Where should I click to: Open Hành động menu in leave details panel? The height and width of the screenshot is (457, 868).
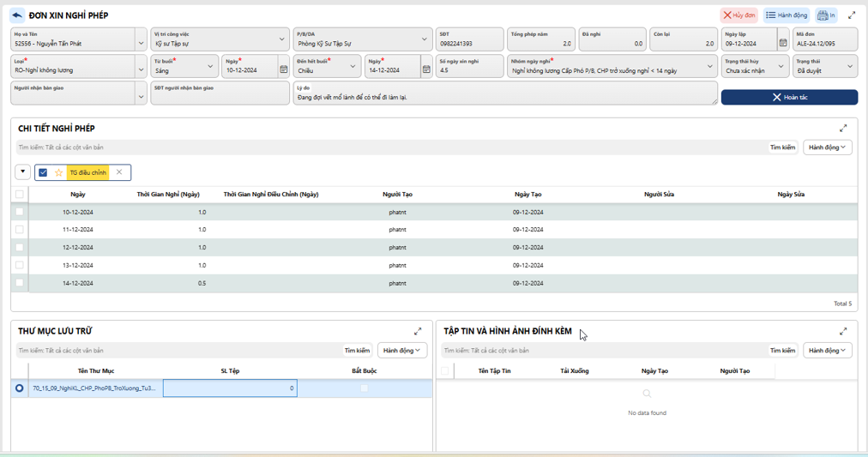[827, 147]
